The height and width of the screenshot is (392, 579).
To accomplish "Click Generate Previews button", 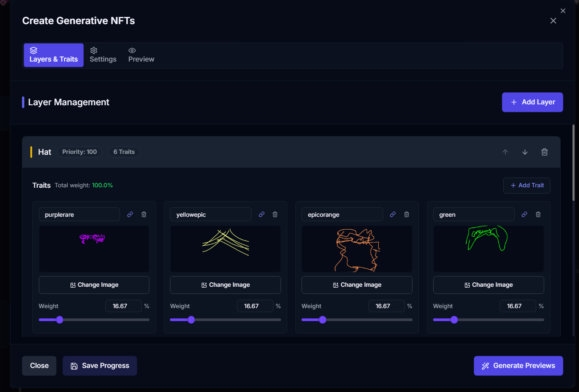I will (518, 366).
